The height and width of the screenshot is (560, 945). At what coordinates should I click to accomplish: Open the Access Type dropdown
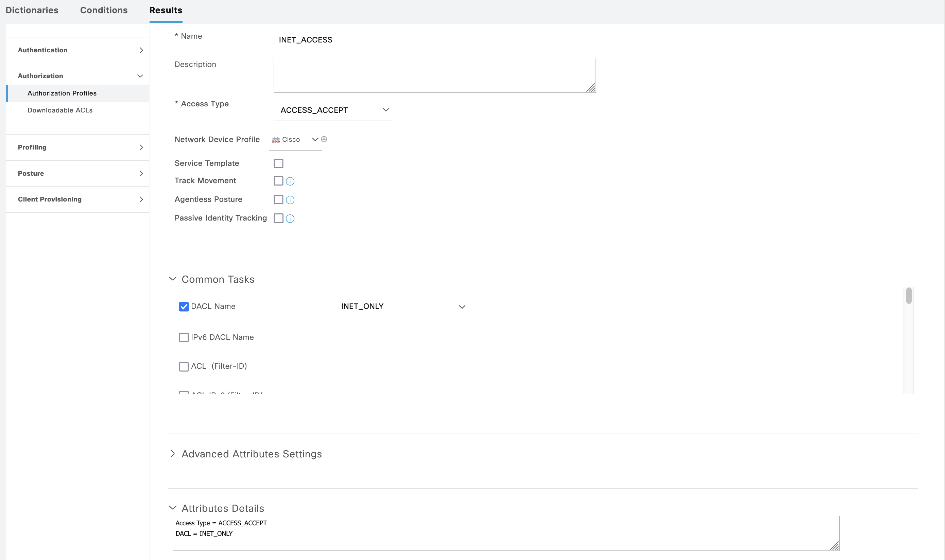332,110
